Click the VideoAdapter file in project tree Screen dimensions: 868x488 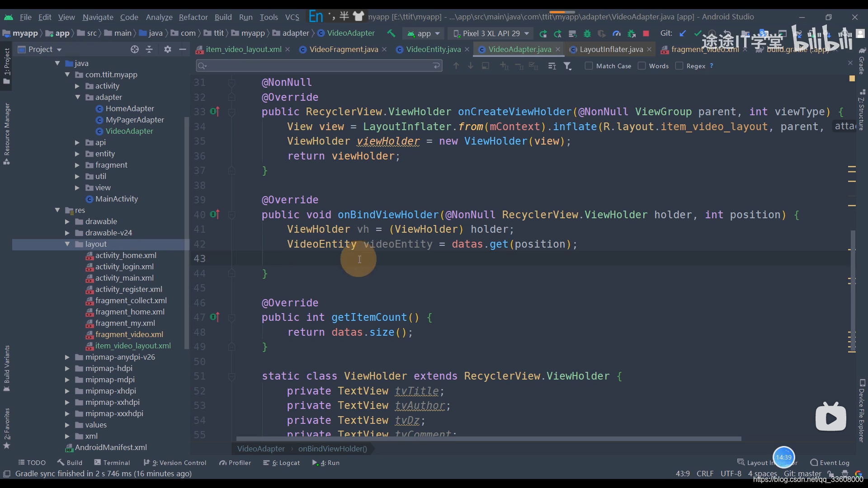click(129, 131)
